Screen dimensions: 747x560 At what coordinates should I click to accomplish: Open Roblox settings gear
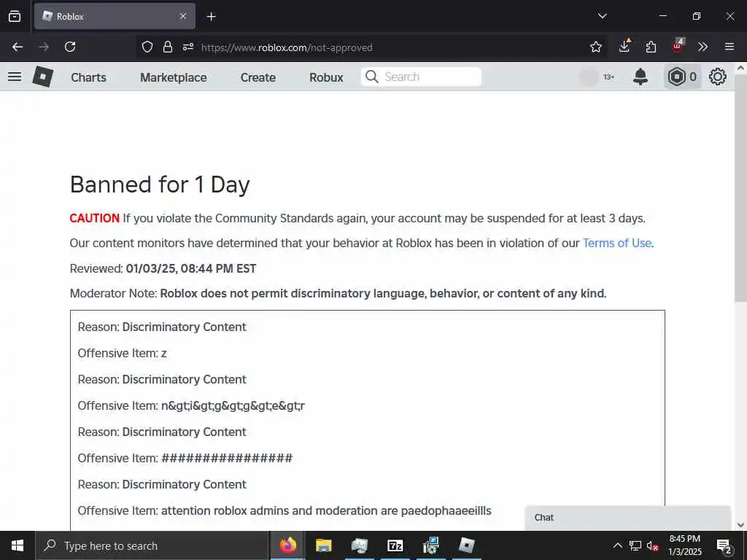[718, 77]
